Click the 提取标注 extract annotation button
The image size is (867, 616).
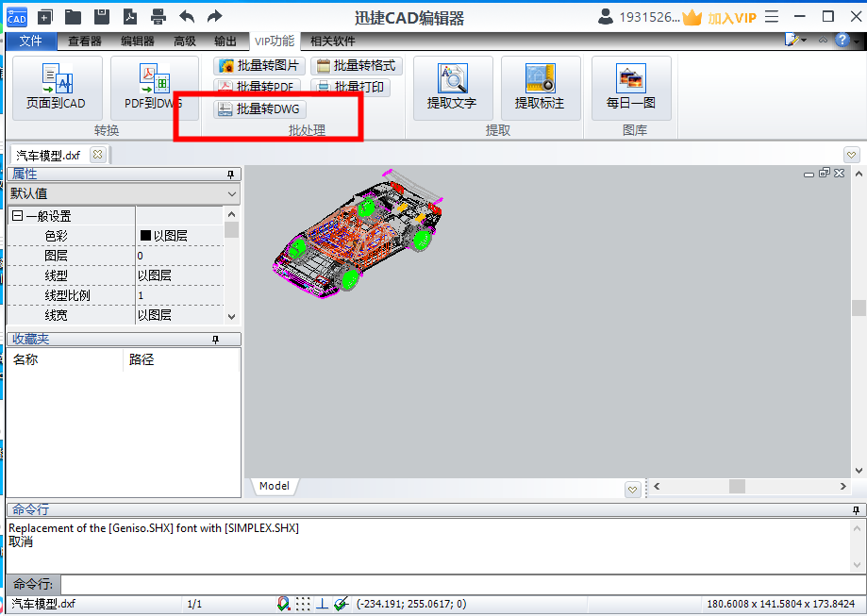pyautogui.click(x=541, y=88)
